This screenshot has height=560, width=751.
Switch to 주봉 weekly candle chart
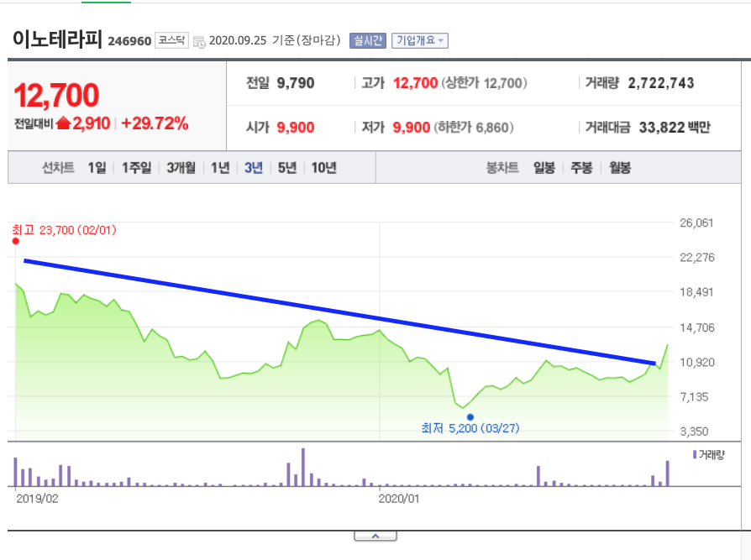[x=581, y=168]
